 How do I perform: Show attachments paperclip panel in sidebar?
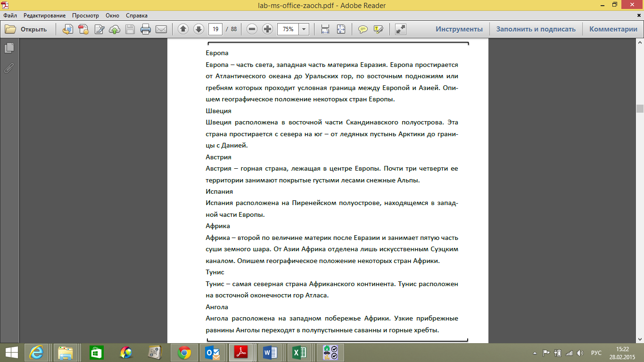click(9, 68)
